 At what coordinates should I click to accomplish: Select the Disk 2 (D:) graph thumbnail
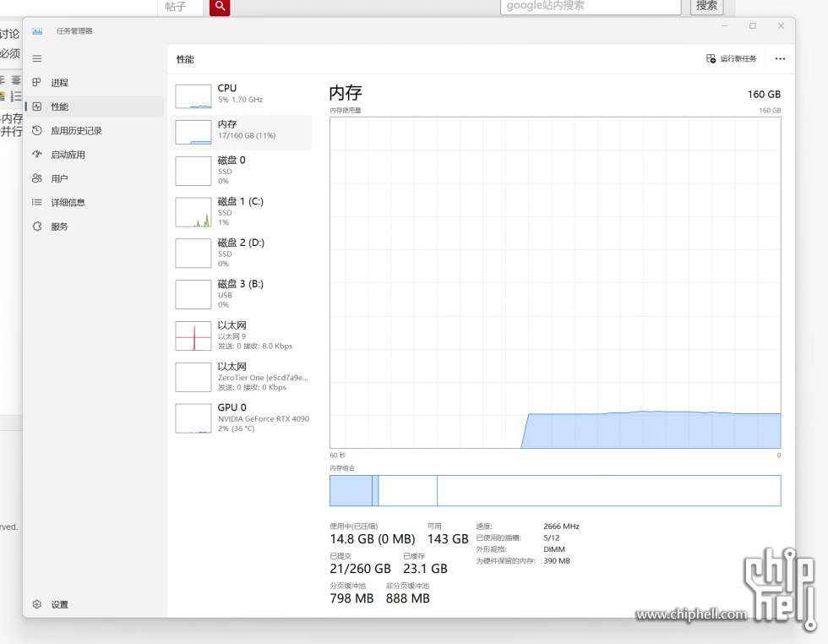(193, 253)
